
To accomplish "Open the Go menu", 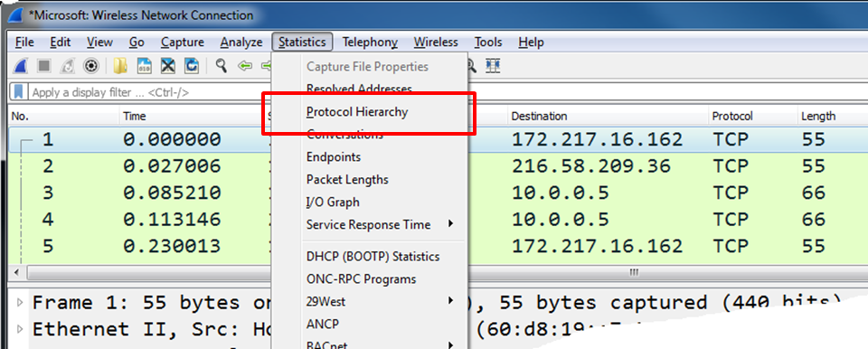I will [137, 42].
